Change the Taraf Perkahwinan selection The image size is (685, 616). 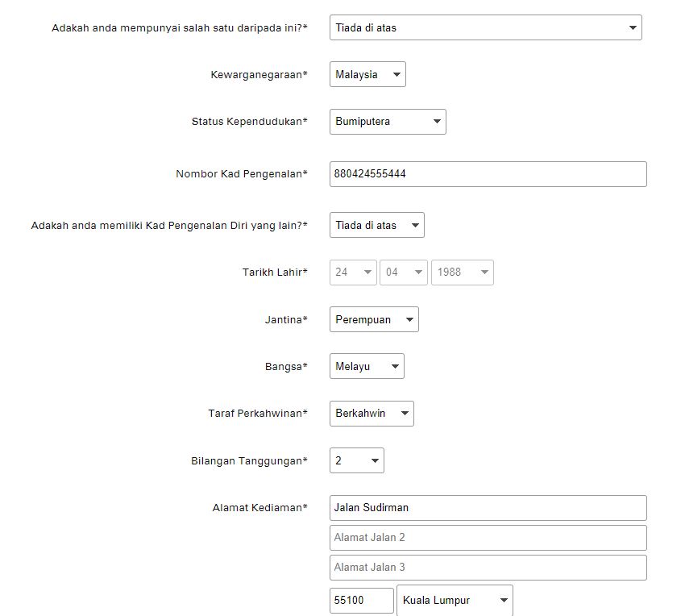click(x=371, y=413)
